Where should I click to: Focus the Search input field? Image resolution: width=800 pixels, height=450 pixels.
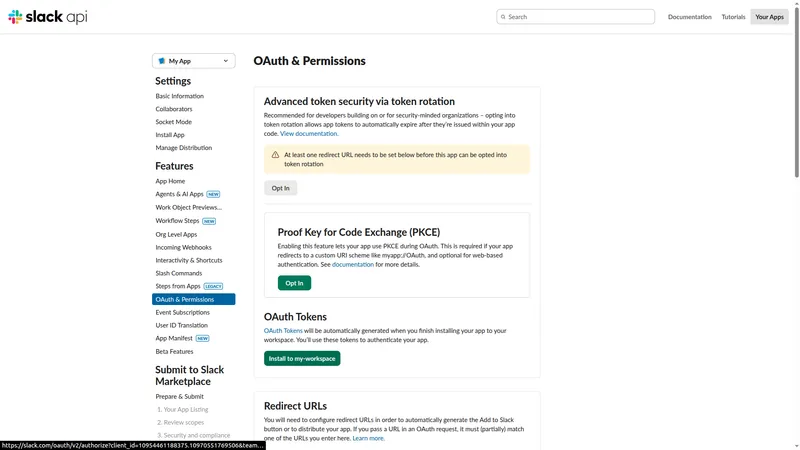(x=576, y=17)
